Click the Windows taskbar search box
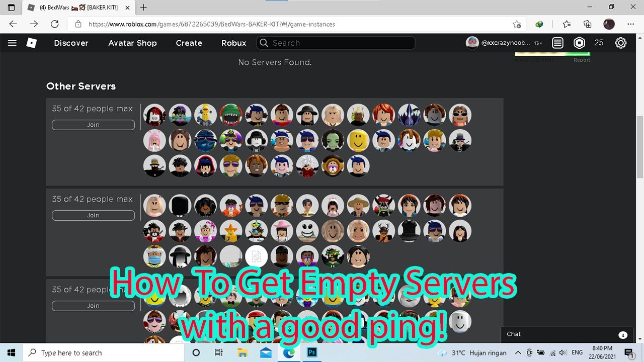This screenshot has height=362, width=644. pos(104,352)
